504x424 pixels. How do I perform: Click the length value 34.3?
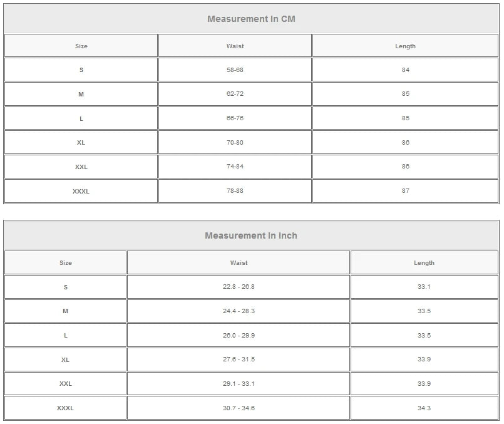pos(424,408)
